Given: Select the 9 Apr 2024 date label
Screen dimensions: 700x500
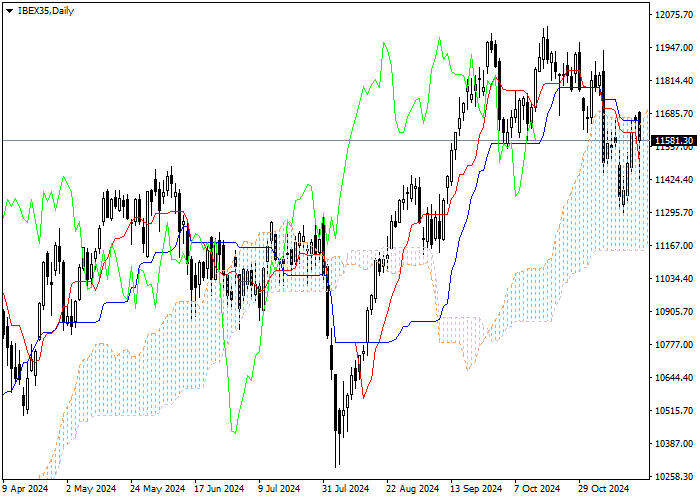Looking at the screenshot, I should click(x=25, y=489).
